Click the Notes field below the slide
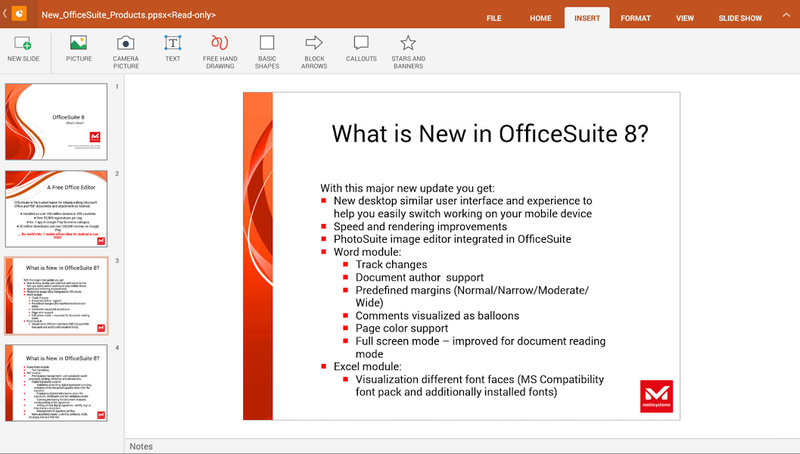 pyautogui.click(x=462, y=446)
